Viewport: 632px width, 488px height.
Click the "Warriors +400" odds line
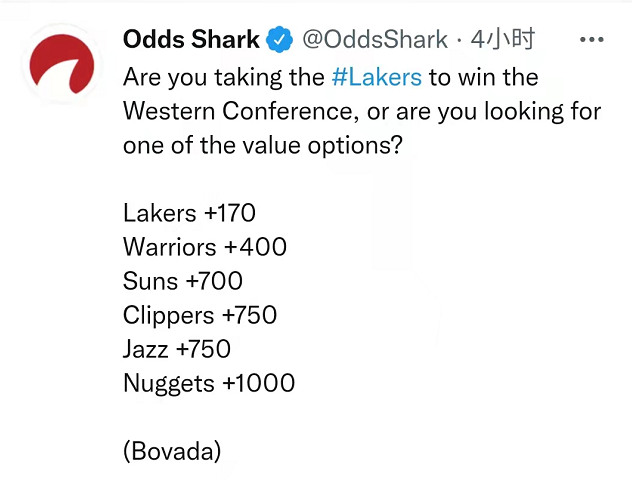[205, 247]
